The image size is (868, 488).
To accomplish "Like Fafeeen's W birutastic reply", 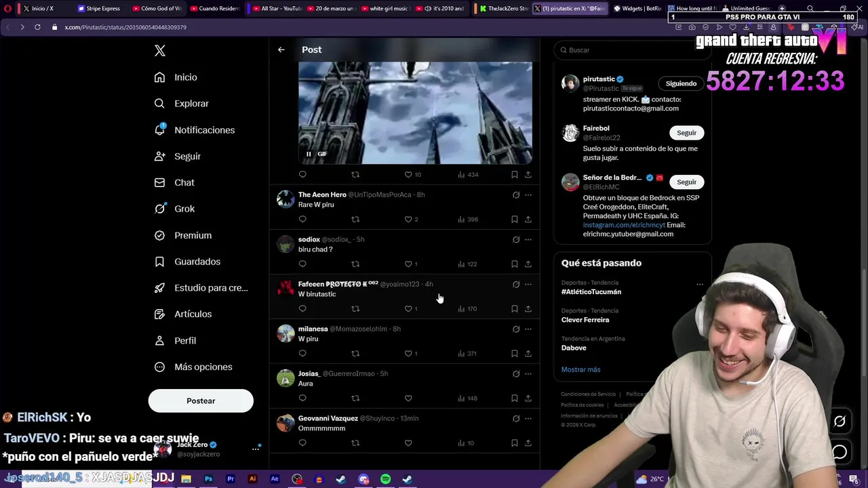I will coord(408,308).
